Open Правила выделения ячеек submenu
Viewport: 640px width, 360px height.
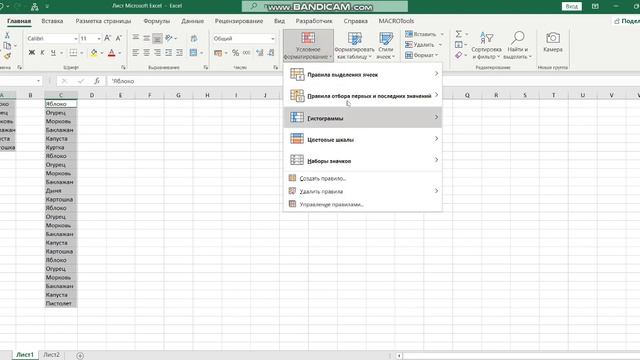pos(362,74)
